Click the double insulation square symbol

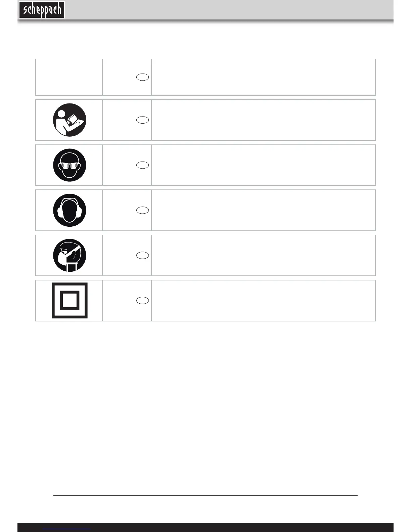click(x=70, y=300)
